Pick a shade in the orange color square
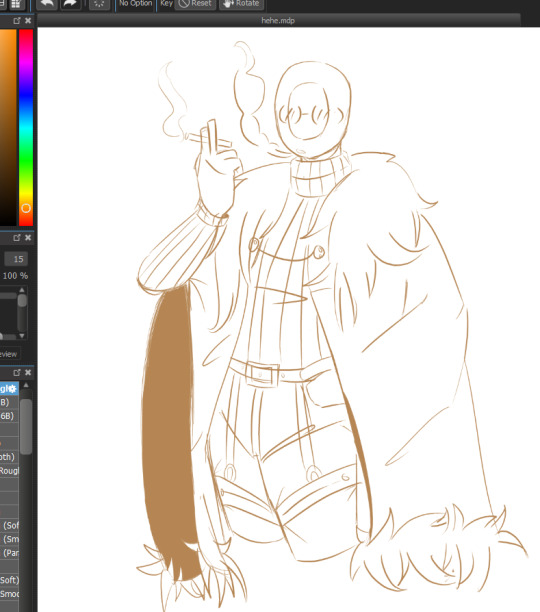This screenshot has width=540, height=612. pos(8,128)
